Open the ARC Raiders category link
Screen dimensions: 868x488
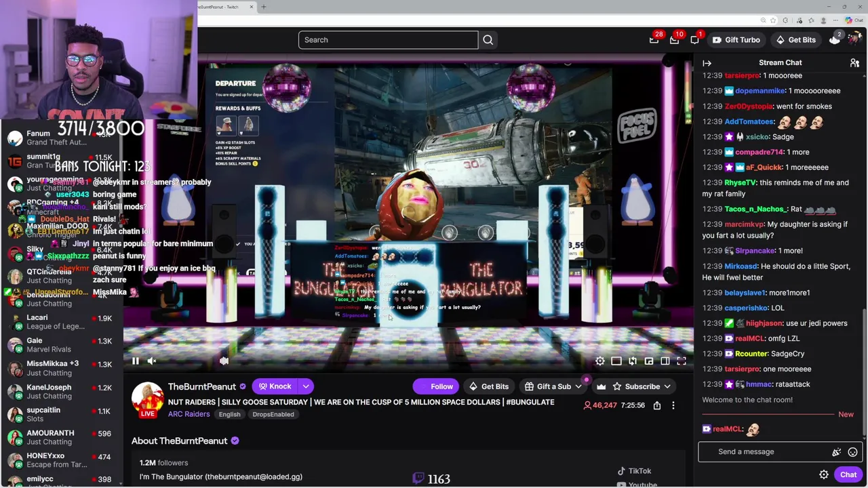tap(189, 414)
